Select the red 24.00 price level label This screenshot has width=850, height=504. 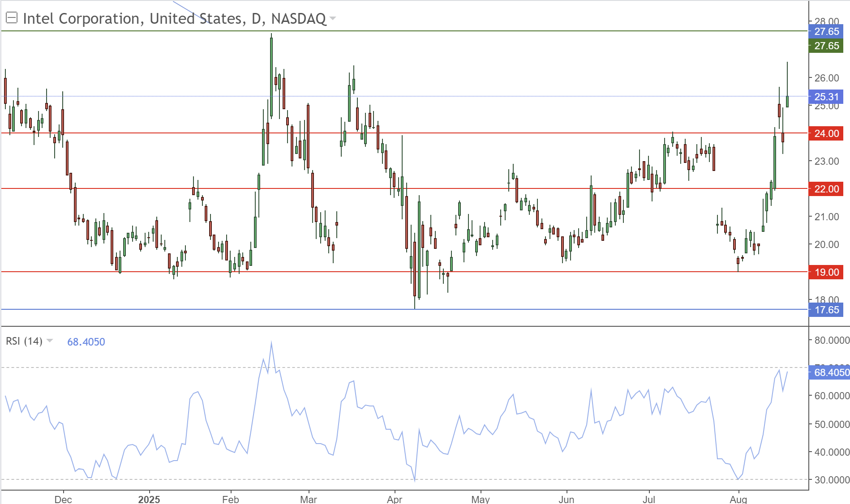point(826,133)
